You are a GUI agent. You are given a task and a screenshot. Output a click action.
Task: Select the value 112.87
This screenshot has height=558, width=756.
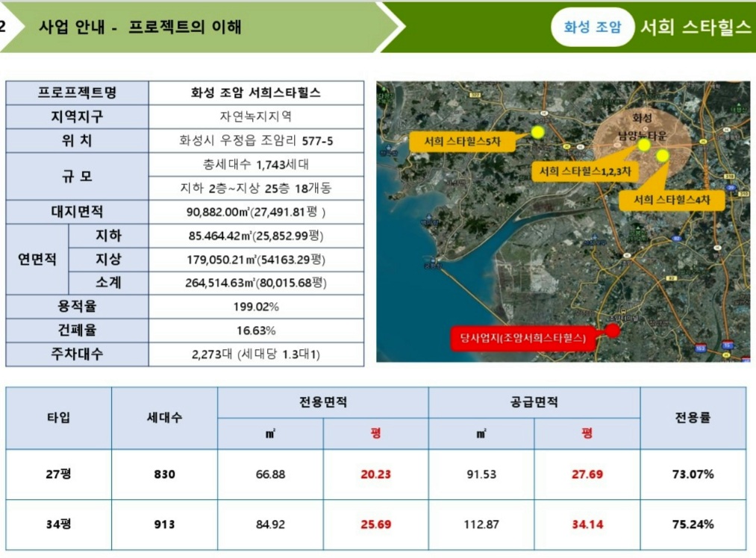tap(481, 524)
